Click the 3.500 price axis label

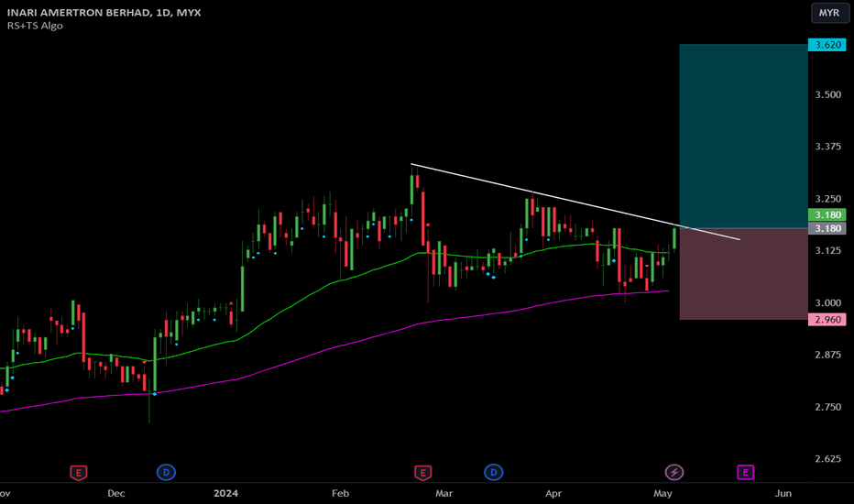click(x=827, y=94)
